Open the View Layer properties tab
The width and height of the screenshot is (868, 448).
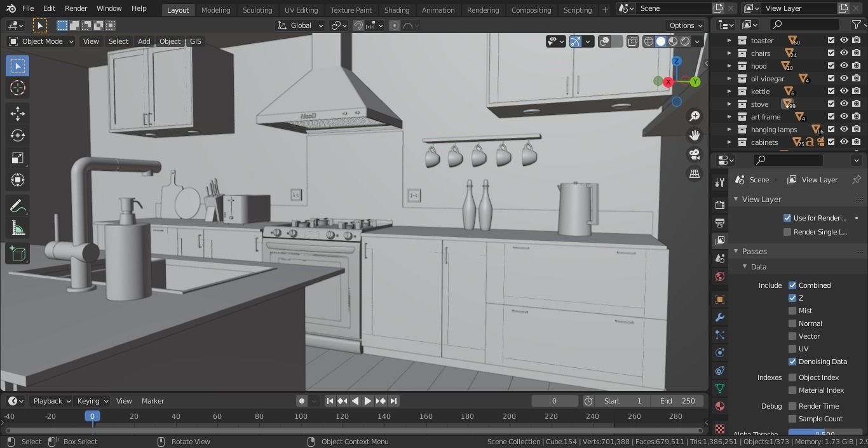click(x=719, y=240)
